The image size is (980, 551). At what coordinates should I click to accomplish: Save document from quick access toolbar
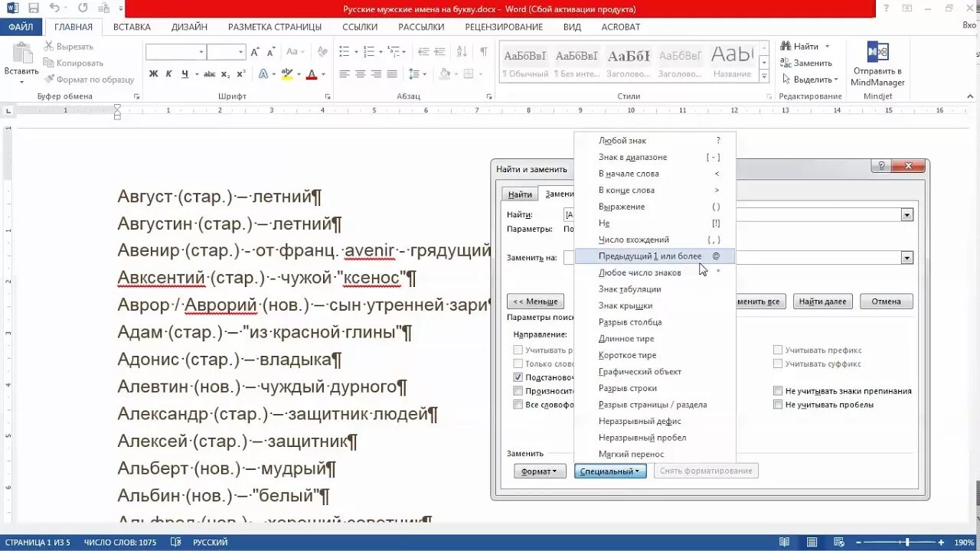tap(34, 8)
